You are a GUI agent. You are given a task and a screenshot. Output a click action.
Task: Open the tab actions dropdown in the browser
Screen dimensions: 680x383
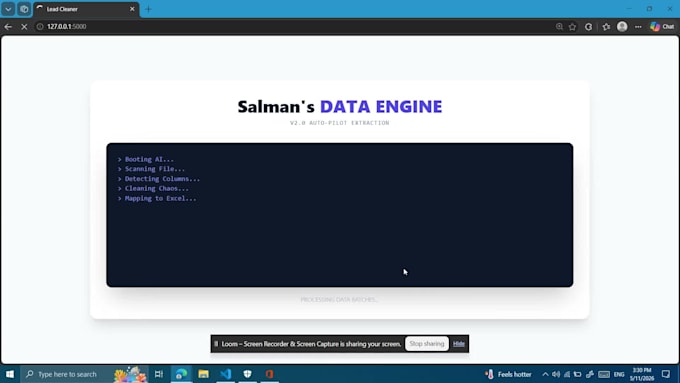point(8,9)
